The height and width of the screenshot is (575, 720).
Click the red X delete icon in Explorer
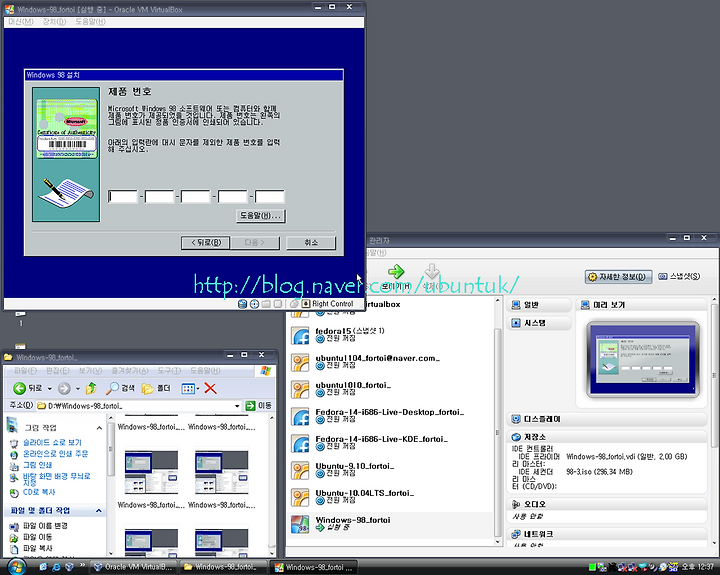pyautogui.click(x=210, y=389)
